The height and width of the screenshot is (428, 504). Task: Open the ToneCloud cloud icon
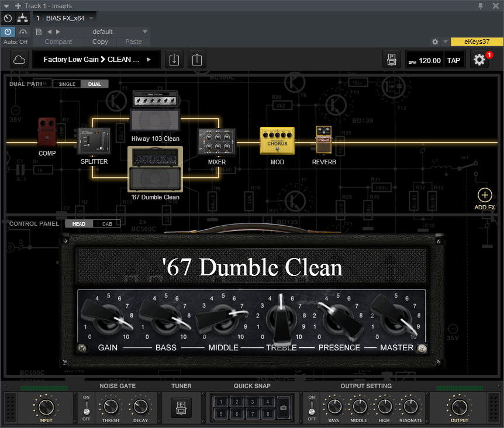pos(19,60)
